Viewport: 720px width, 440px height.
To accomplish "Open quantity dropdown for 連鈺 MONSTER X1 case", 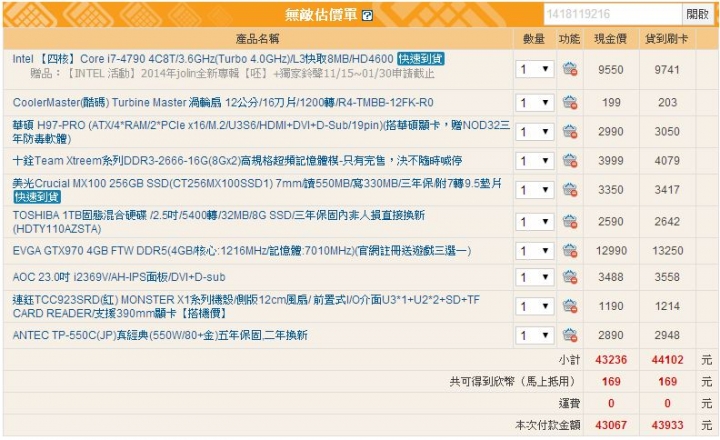I will pyautogui.click(x=534, y=306).
